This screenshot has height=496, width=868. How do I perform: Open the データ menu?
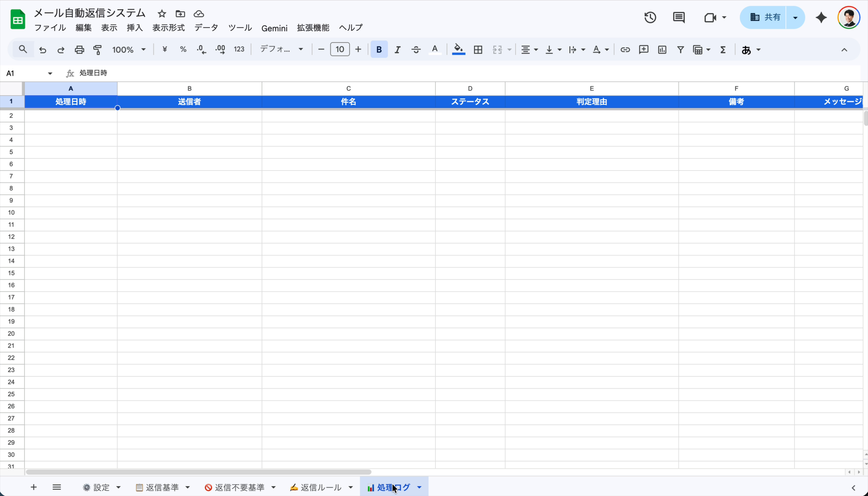pos(206,28)
